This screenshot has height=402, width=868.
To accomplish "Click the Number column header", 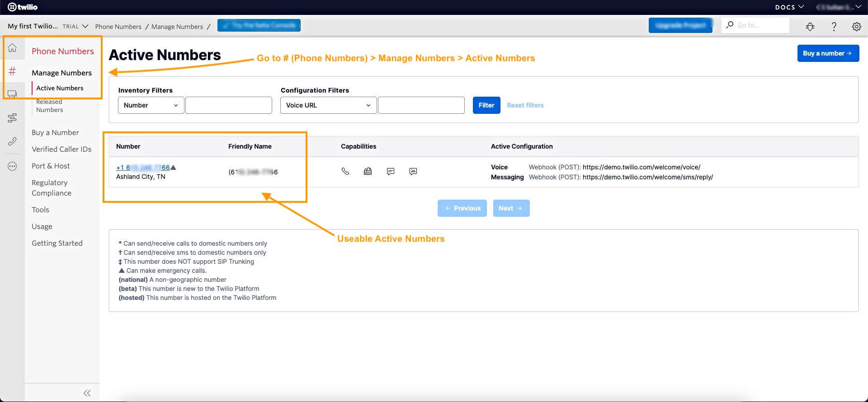I will (128, 146).
